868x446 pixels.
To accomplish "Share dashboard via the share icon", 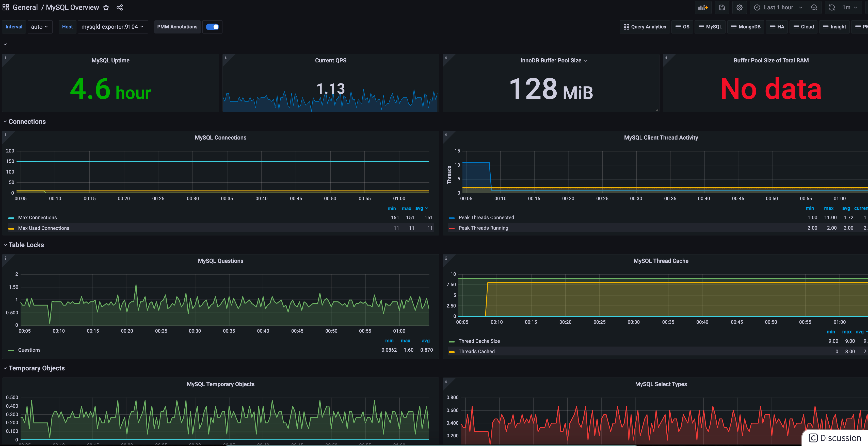I will coord(120,7).
